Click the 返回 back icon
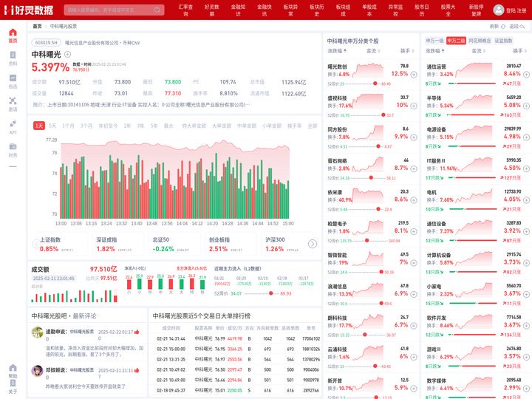 tap(522, 27)
